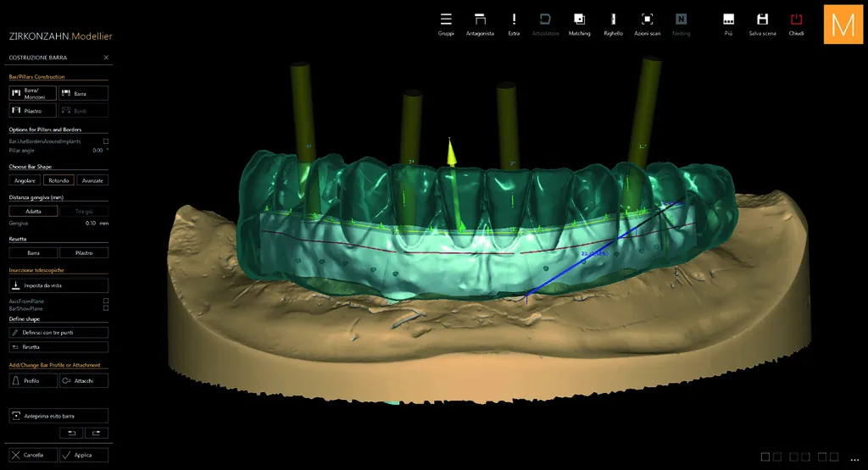
Task: Choose the Rotondo bar shape
Action: click(x=58, y=180)
